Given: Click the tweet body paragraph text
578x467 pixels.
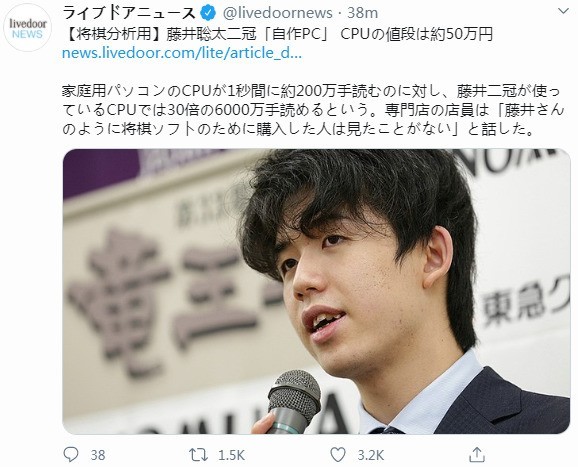Looking at the screenshot, I should (313, 110).
